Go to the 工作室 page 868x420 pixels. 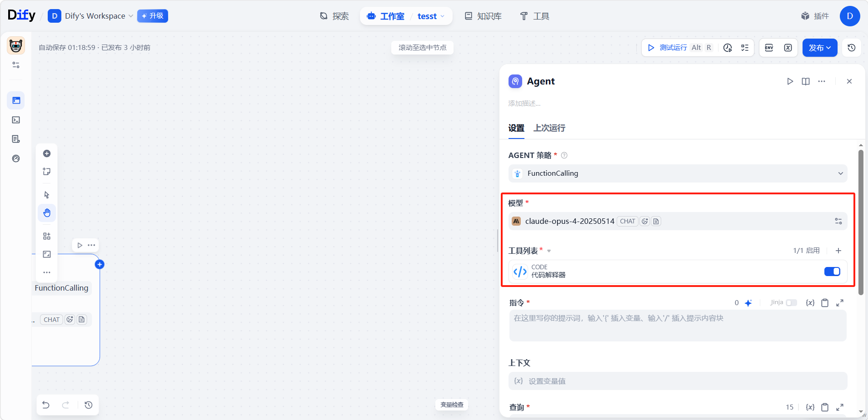click(x=386, y=16)
